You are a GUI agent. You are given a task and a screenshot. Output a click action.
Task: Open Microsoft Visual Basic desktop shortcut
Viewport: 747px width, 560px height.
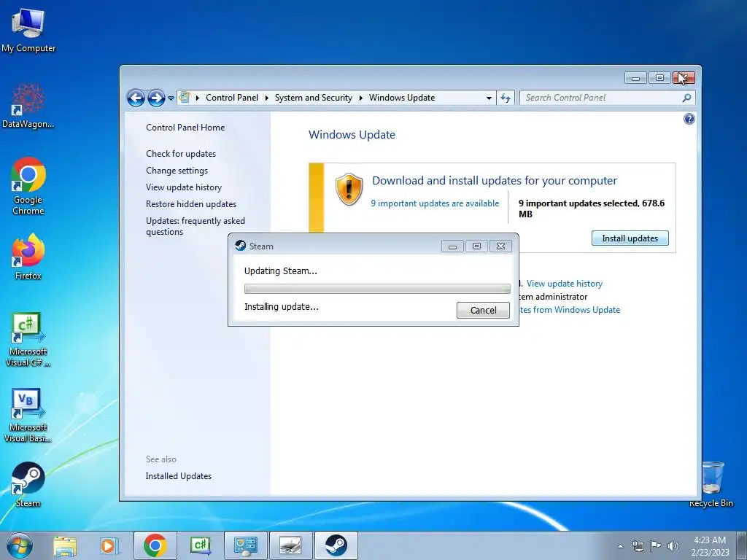[28, 415]
